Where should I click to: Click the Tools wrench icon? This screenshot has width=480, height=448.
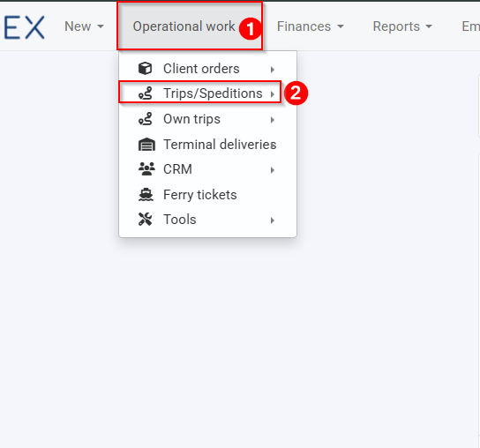click(145, 219)
